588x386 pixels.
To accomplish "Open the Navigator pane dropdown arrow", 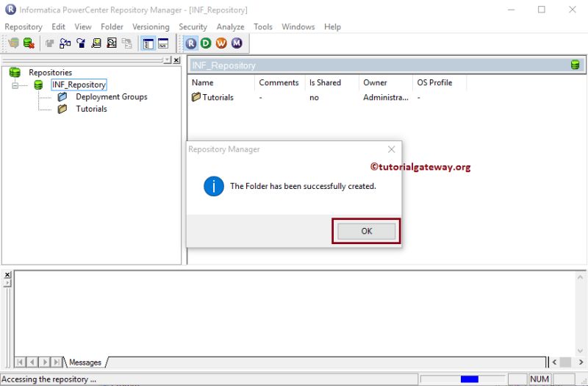I will pyautogui.click(x=168, y=60).
